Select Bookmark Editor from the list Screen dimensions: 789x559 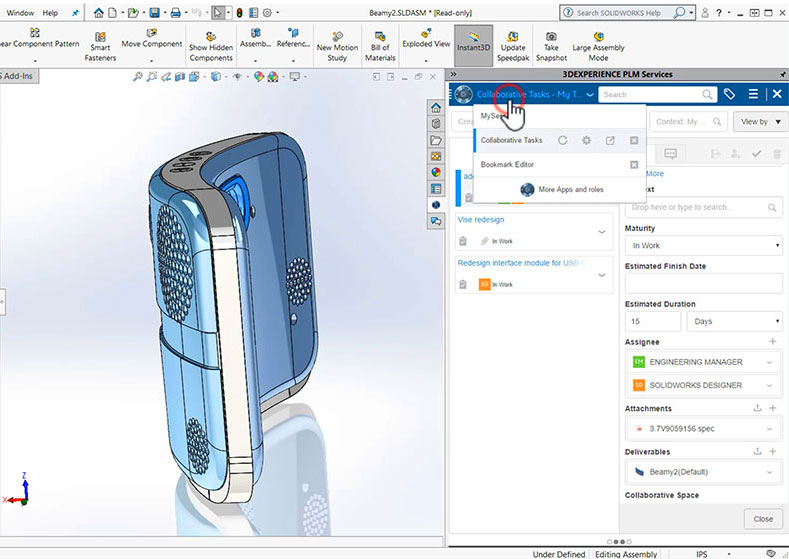pyautogui.click(x=508, y=164)
